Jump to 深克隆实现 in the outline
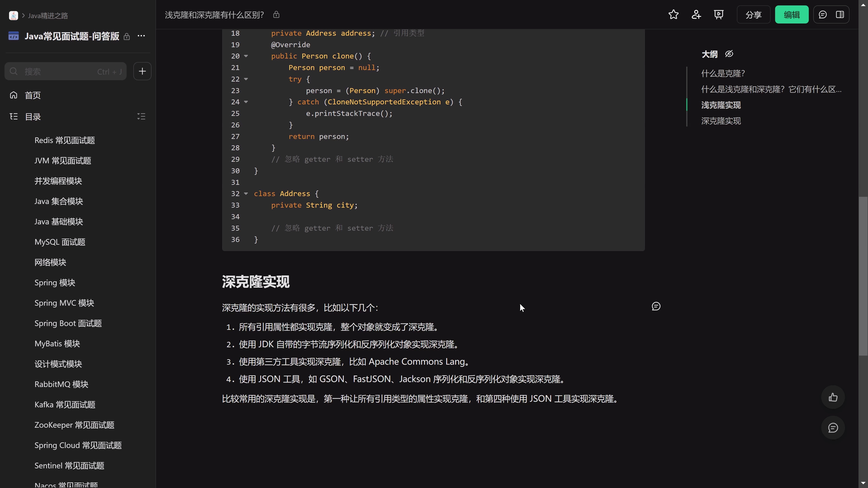Viewport: 868px width, 488px height. pyautogui.click(x=721, y=121)
